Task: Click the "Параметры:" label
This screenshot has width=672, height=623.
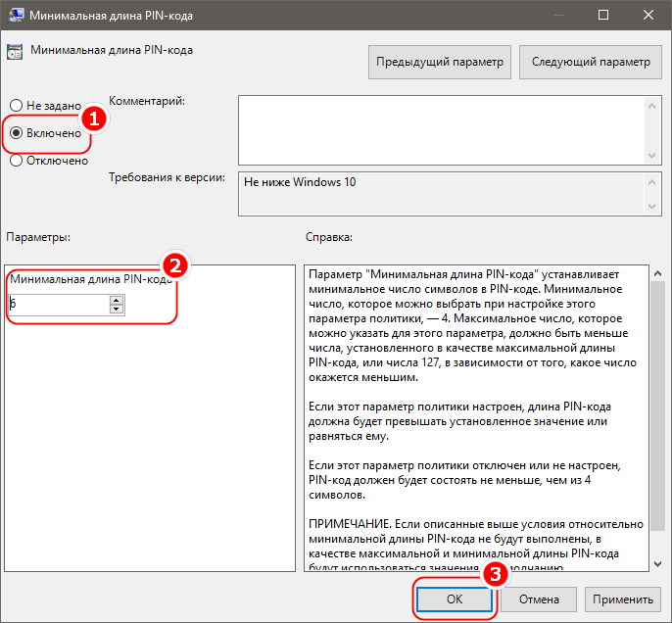Action: pyautogui.click(x=38, y=237)
